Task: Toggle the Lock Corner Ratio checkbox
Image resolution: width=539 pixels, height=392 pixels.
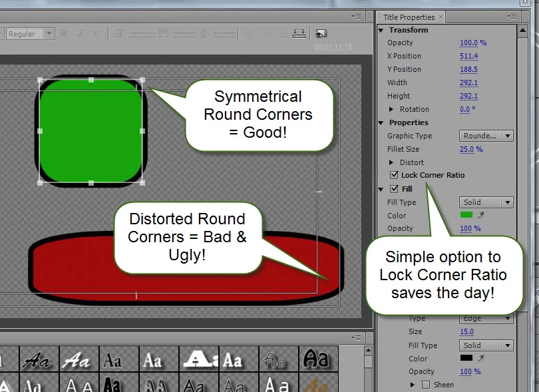Action: click(x=395, y=175)
